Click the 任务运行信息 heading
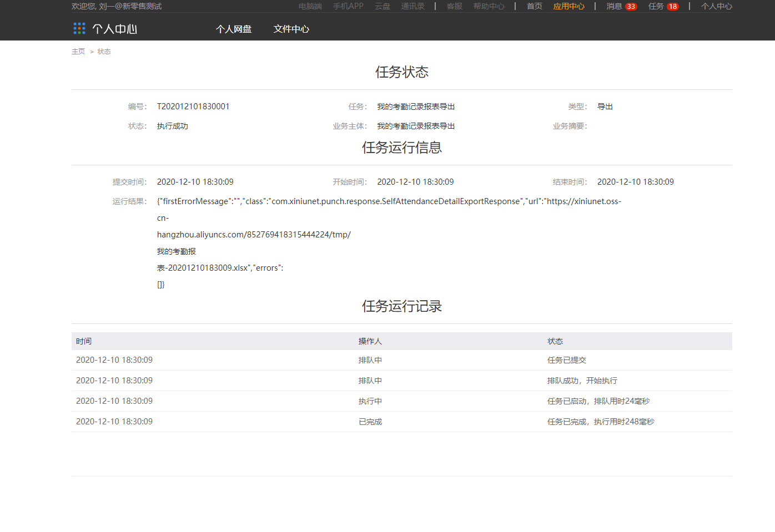The height and width of the screenshot is (532, 775). coord(402,148)
